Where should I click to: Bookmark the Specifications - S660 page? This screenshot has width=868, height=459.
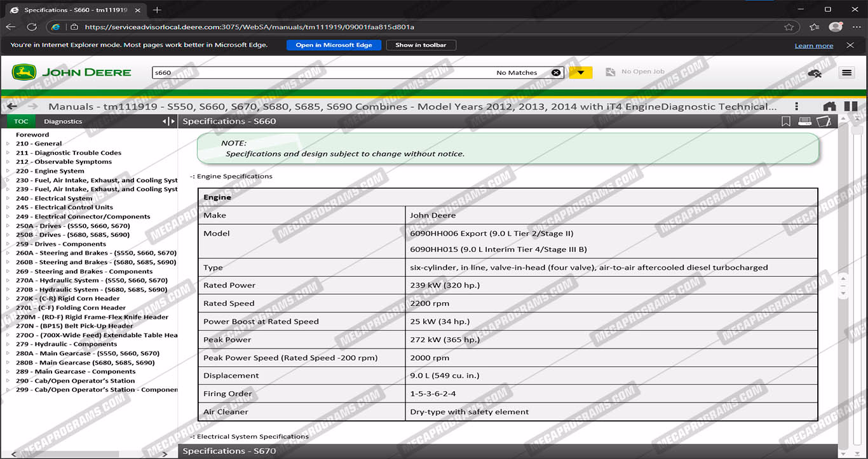coord(786,121)
